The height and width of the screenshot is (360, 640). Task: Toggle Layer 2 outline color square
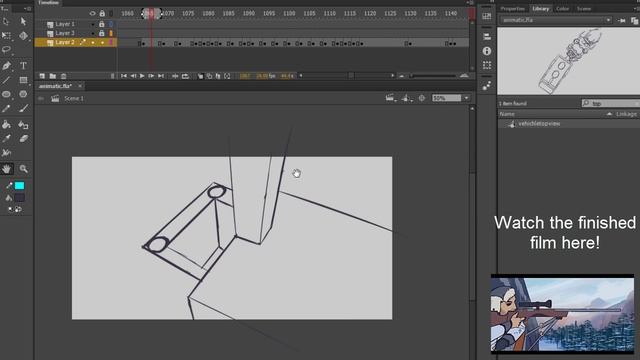tap(111, 42)
